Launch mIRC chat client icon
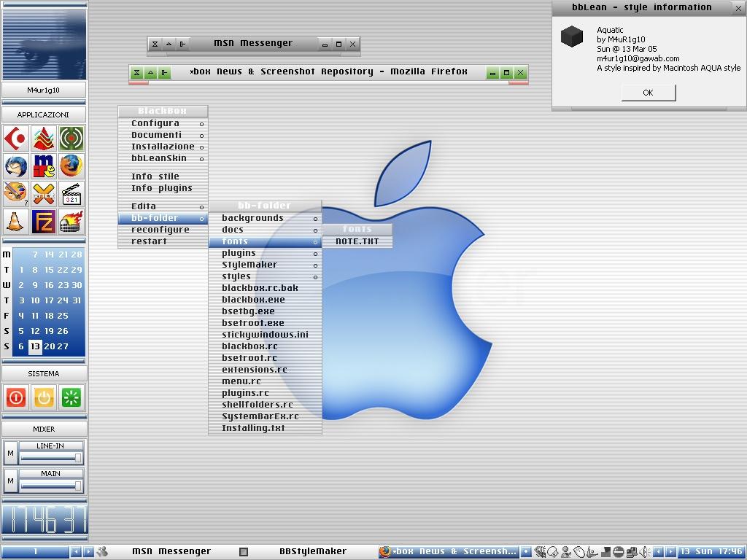Screen dimensions: 747x560 tap(44, 166)
